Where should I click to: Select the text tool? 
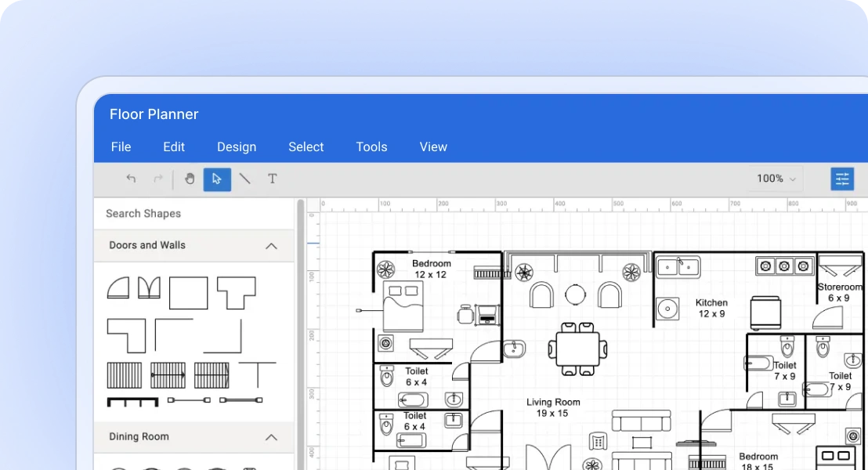coord(272,179)
